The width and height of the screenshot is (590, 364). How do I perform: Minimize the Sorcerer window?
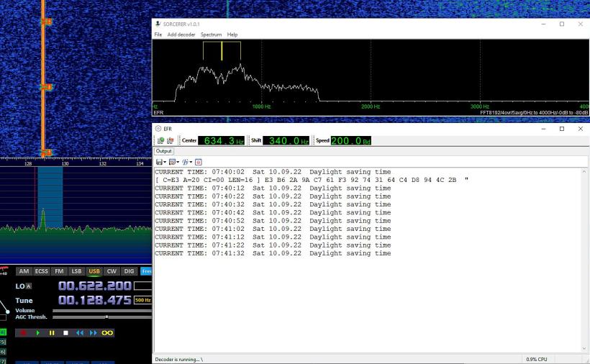click(543, 24)
